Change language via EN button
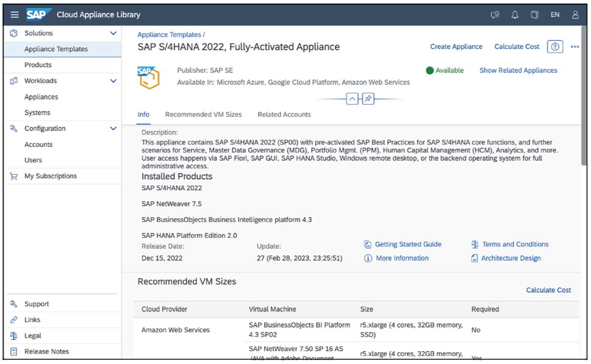This screenshot has width=591, height=364. tap(555, 15)
